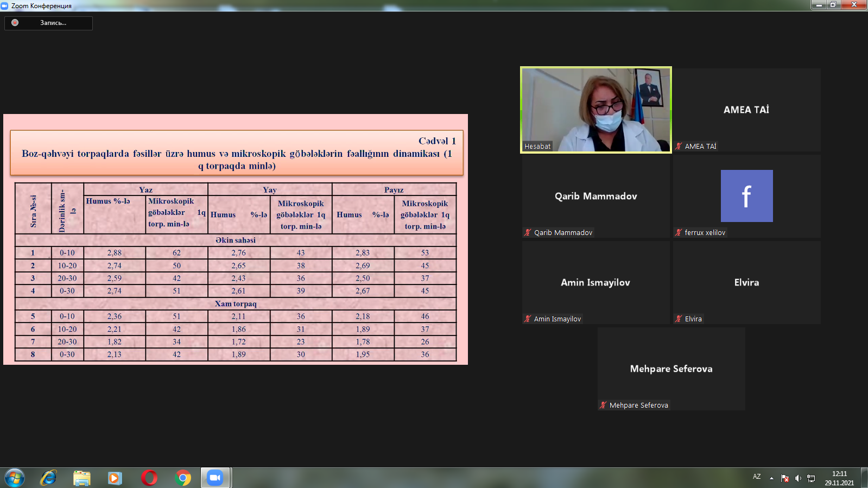
Task: Click the taskbar clock showing 12:11
Action: (839, 478)
